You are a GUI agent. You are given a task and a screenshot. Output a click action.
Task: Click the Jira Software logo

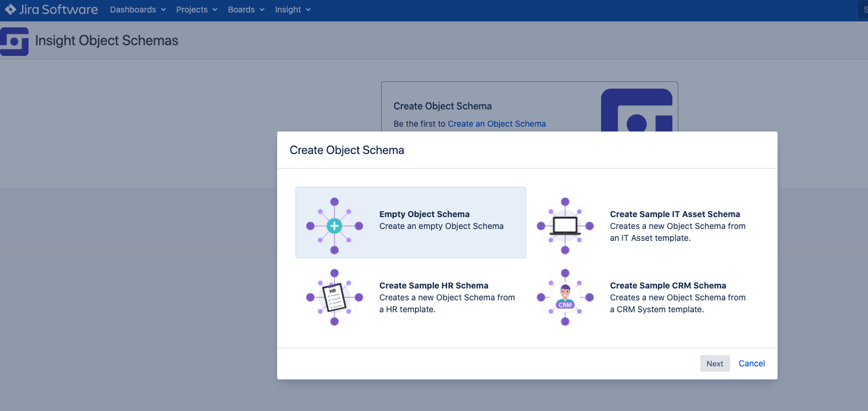tap(51, 10)
